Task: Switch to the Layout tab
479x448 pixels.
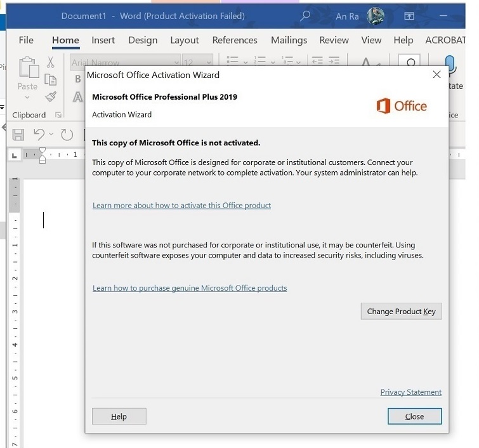Action: point(185,40)
